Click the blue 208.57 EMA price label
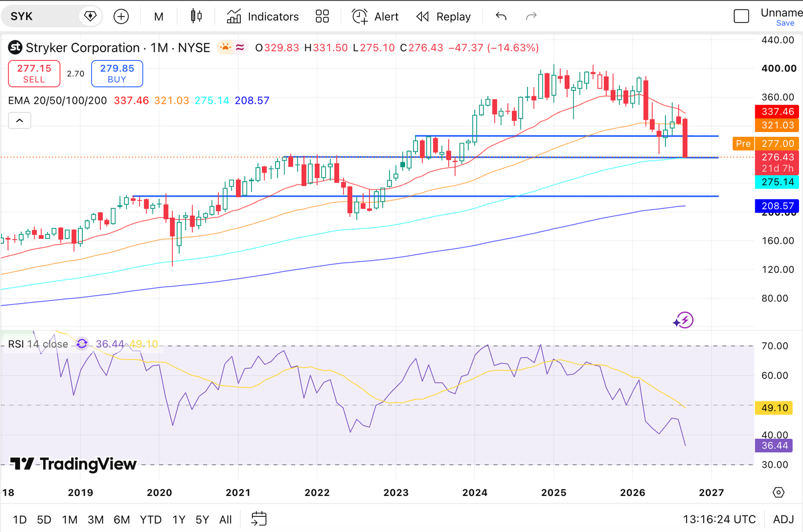 (x=777, y=206)
